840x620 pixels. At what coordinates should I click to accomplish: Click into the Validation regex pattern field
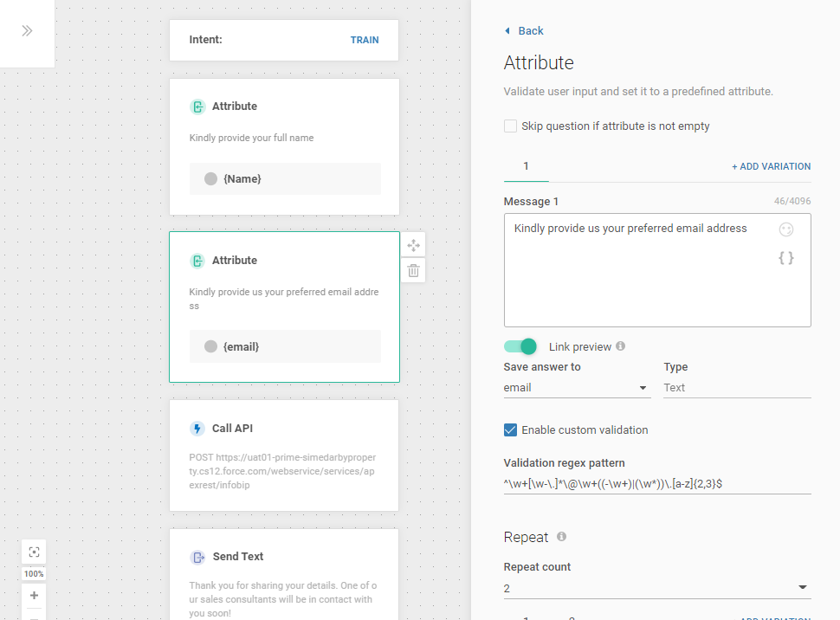[x=657, y=484]
